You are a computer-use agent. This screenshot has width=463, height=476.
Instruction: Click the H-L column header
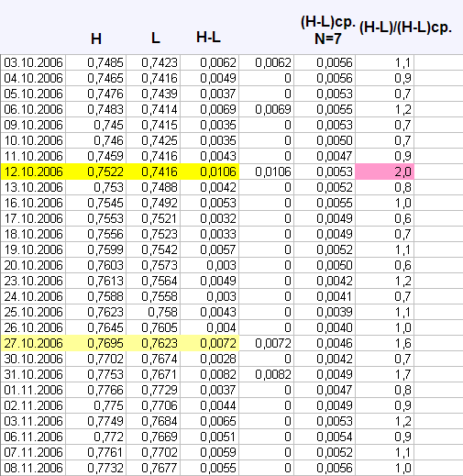click(x=208, y=38)
